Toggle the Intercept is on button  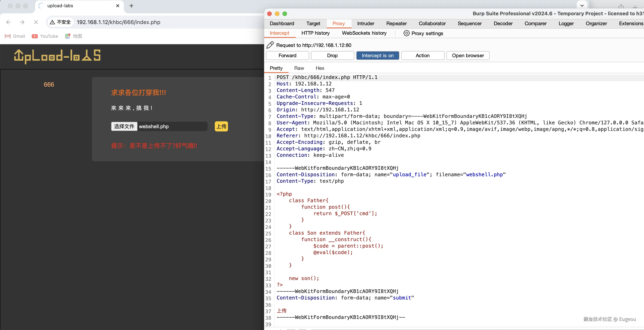(377, 56)
